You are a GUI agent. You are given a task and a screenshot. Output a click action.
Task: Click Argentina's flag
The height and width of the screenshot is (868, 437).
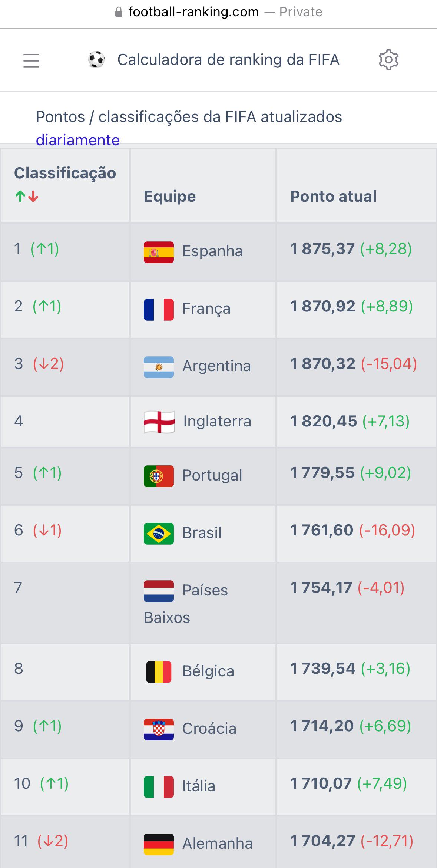tap(158, 366)
